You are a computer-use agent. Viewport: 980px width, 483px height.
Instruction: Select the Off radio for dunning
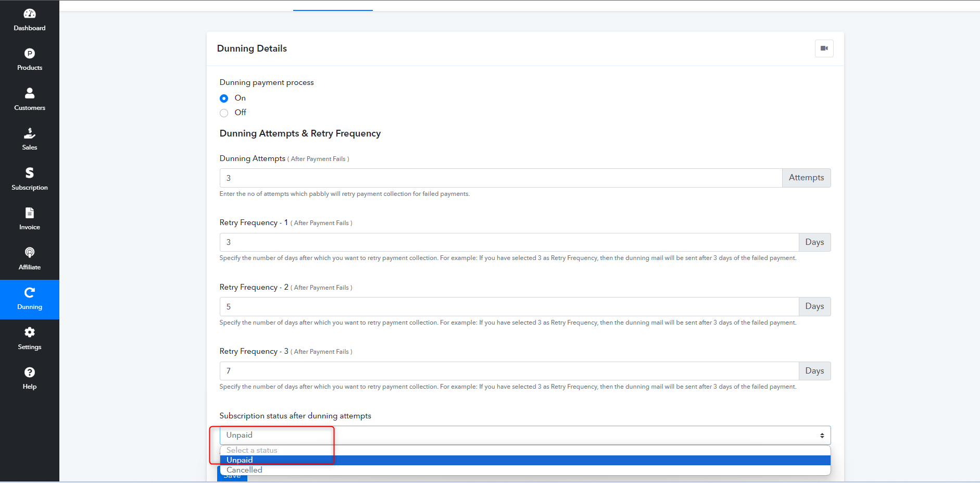pyautogui.click(x=224, y=113)
